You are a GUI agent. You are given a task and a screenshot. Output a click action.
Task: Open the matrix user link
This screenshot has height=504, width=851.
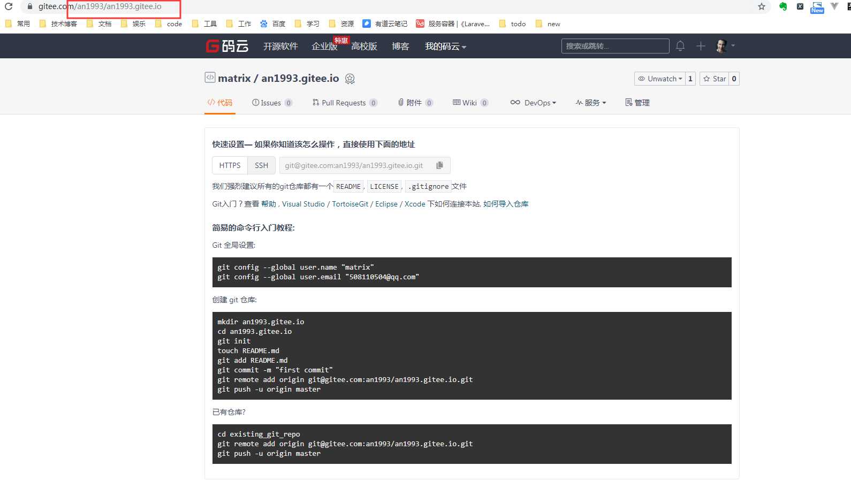click(234, 78)
